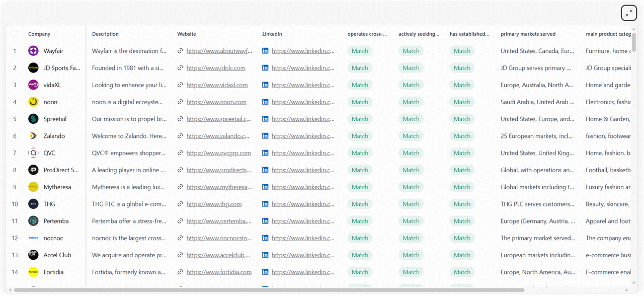644x296 pixels.
Task: Click LinkedIn icon in the vidaXL row
Action: click(x=265, y=85)
